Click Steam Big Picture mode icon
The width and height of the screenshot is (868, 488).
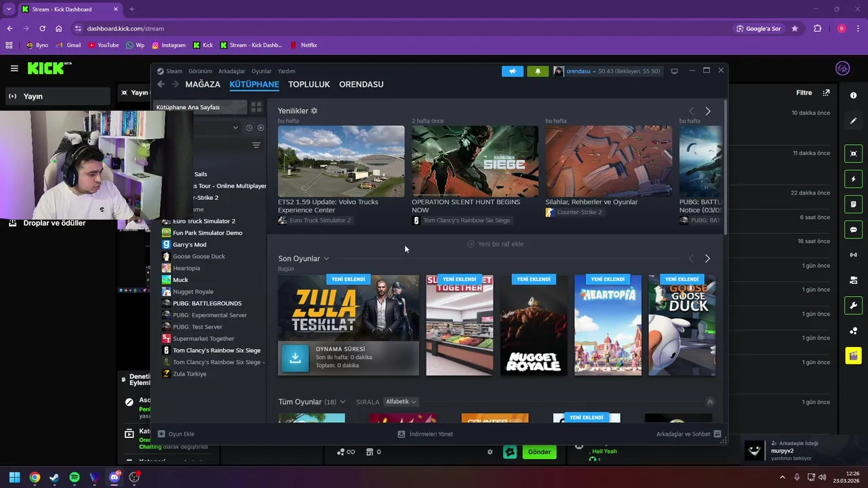[x=674, y=71]
